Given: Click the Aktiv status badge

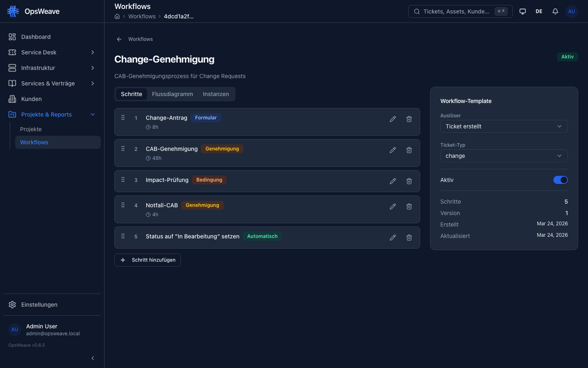Looking at the screenshot, I should tap(567, 56).
